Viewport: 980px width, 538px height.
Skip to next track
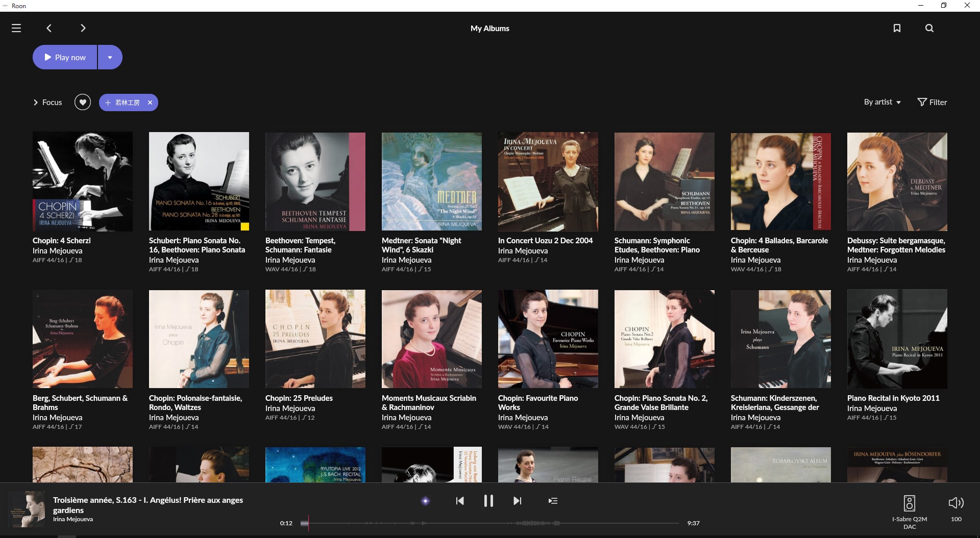pyautogui.click(x=517, y=501)
